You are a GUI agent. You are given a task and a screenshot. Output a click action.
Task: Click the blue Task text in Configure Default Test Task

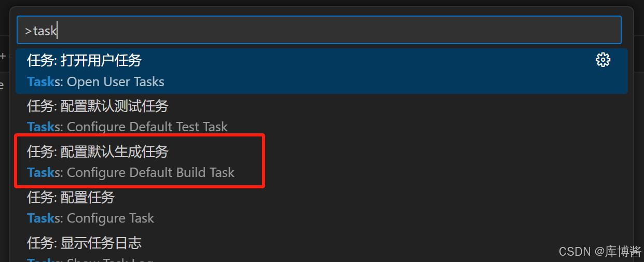point(40,127)
